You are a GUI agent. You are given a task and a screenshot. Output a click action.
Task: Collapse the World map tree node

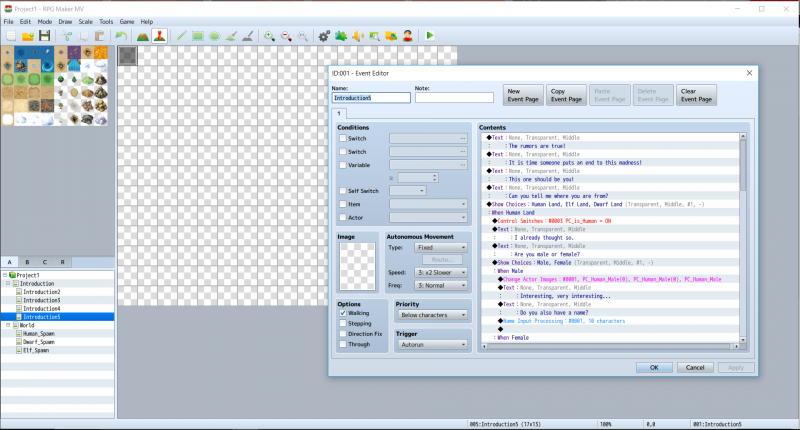coord(8,325)
